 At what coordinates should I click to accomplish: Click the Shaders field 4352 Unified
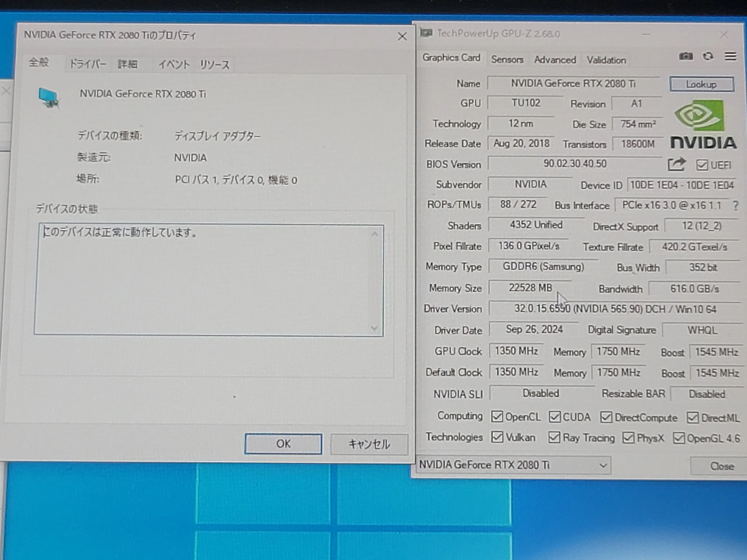tap(536, 225)
